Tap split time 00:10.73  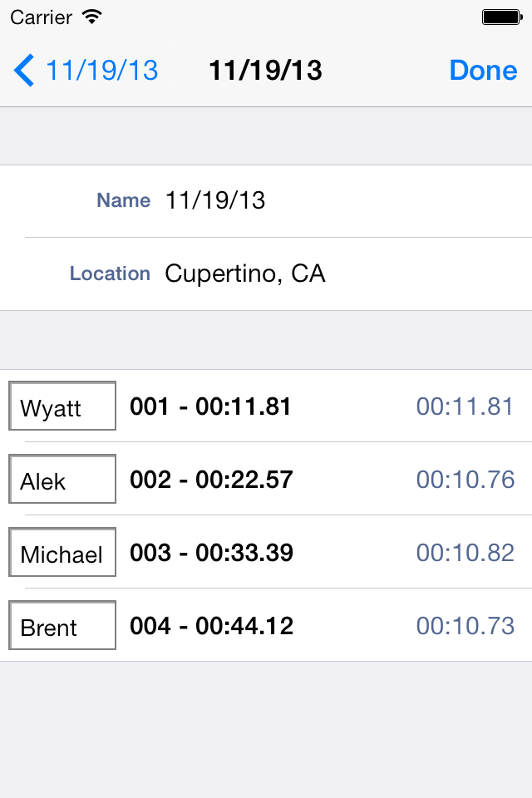point(465,626)
